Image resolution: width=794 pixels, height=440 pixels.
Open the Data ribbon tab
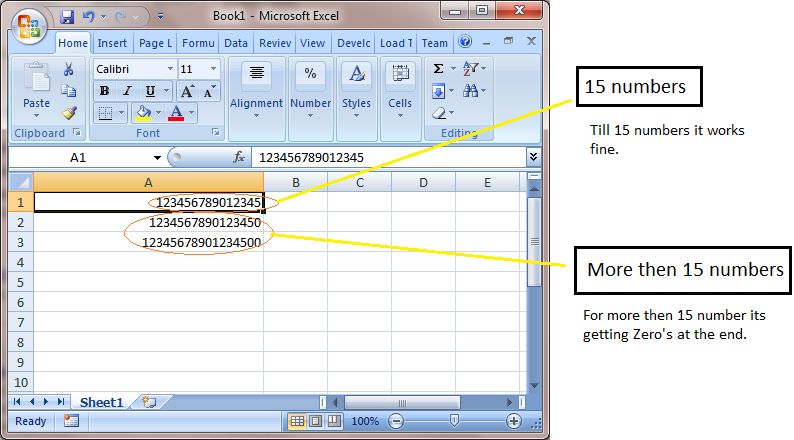click(x=236, y=44)
